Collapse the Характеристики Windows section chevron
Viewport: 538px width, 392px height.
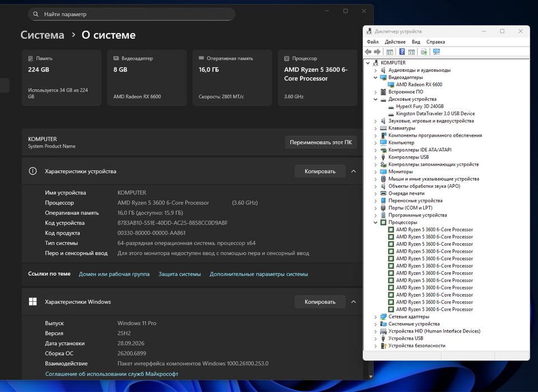pos(353,302)
